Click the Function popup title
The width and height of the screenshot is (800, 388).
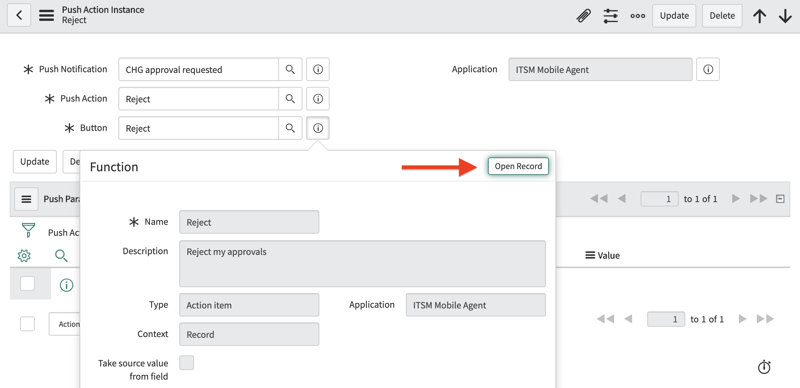coord(114,167)
